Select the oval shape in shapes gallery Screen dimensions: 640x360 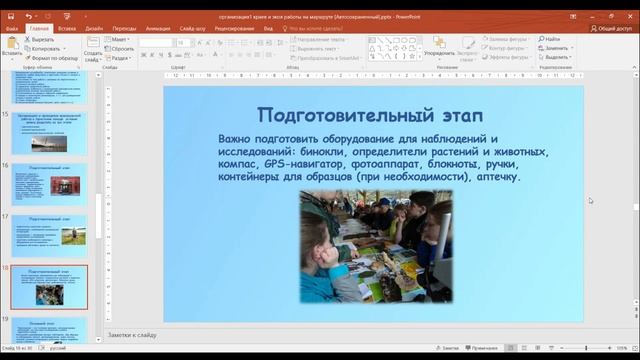pos(404,40)
